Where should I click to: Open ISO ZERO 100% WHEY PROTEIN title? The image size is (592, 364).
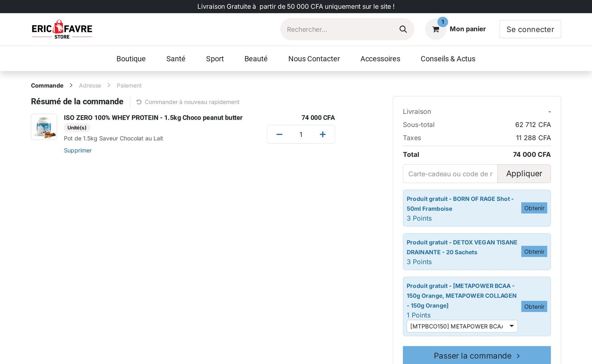pos(153,118)
